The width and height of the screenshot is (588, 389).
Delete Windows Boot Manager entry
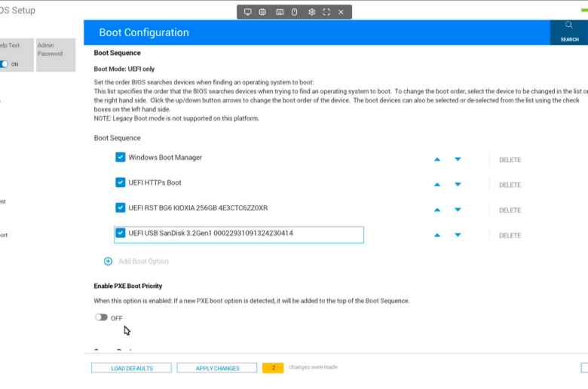(510, 160)
